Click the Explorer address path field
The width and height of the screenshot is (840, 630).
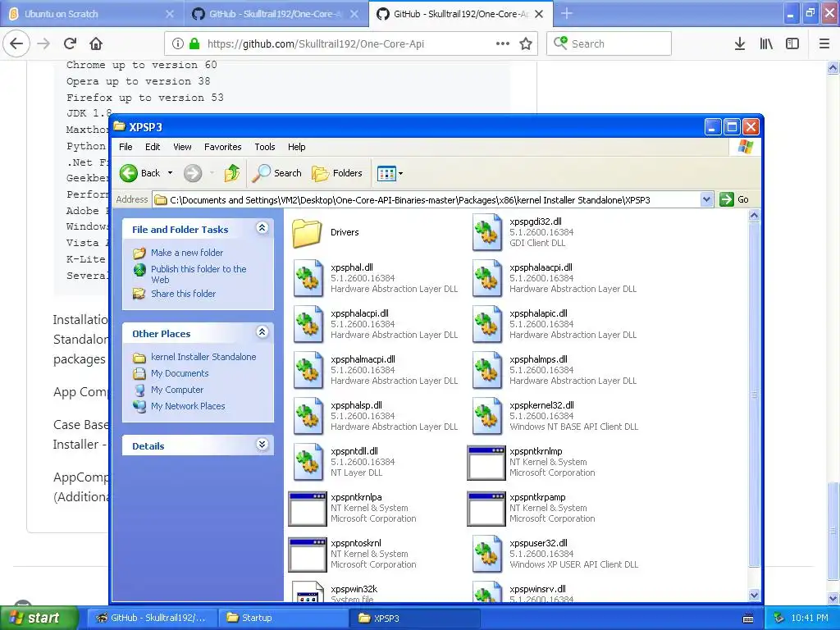coord(427,200)
